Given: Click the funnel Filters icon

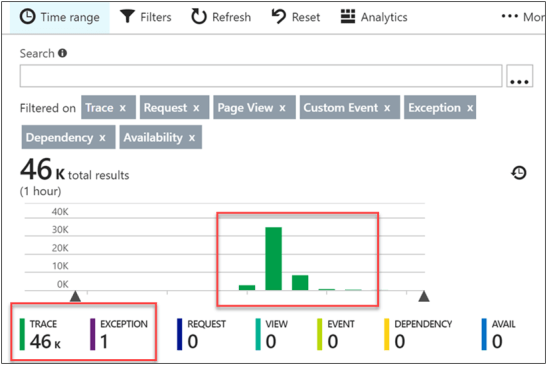Looking at the screenshot, I should click(x=127, y=17).
